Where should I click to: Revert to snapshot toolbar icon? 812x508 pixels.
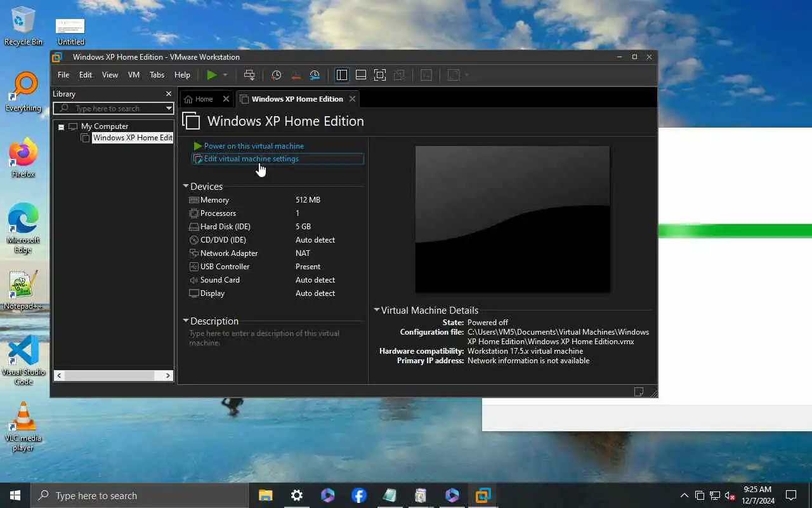pyautogui.click(x=296, y=75)
